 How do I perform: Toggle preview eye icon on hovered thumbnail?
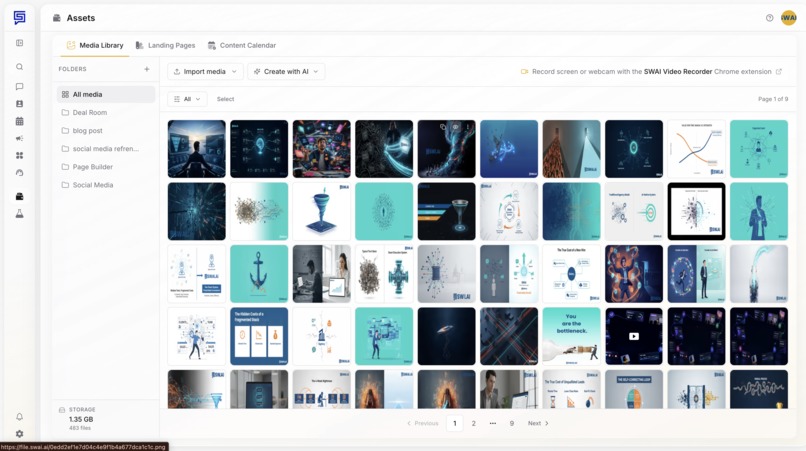pyautogui.click(x=455, y=127)
